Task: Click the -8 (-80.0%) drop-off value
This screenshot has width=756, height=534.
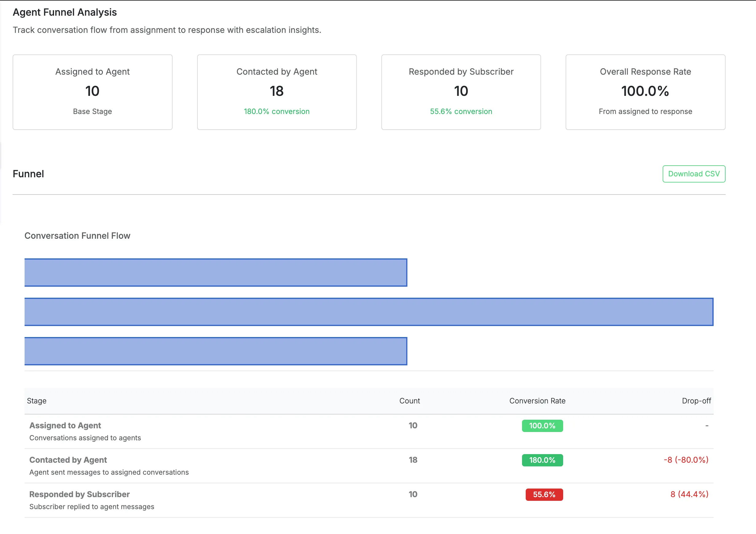Action: click(x=686, y=460)
